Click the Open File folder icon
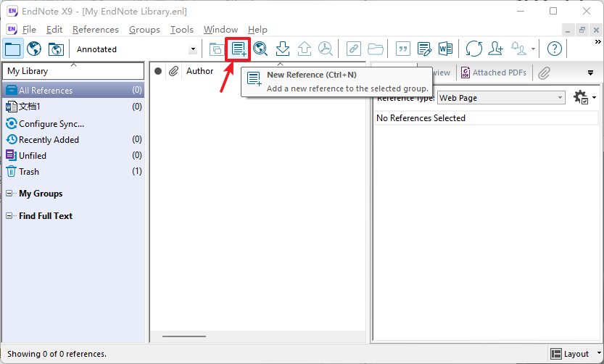The height and width of the screenshot is (364, 604). [x=375, y=49]
